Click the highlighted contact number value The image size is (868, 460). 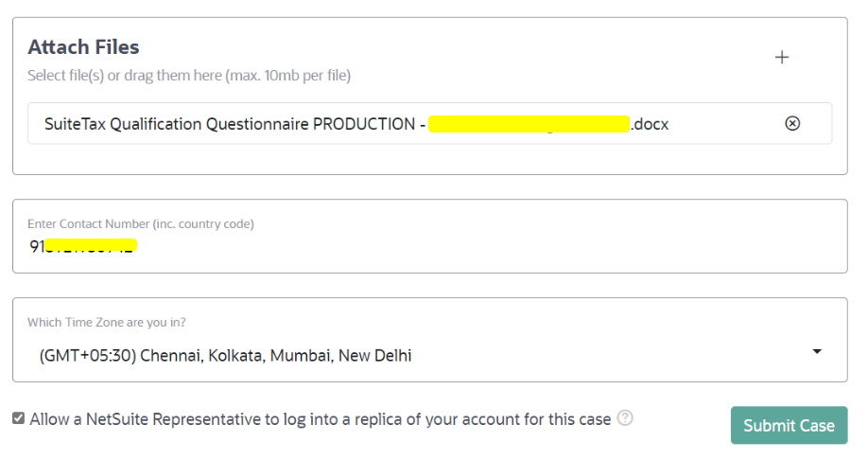[83, 246]
